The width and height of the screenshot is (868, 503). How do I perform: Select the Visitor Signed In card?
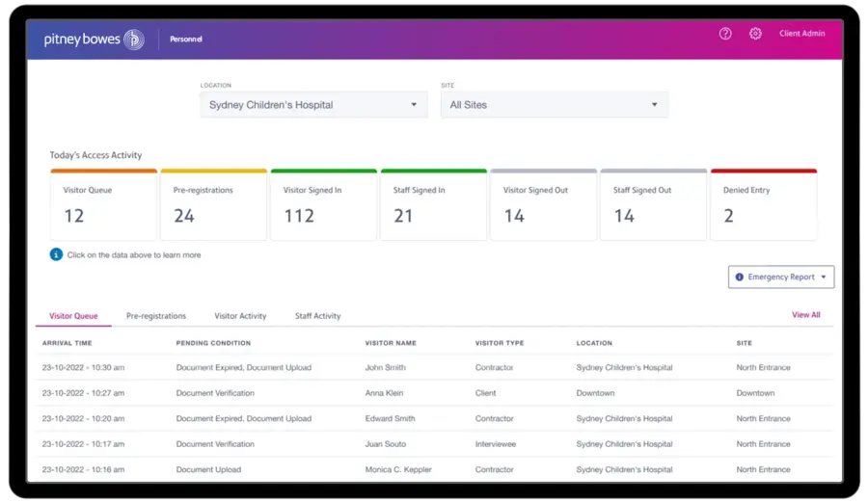tap(323, 205)
